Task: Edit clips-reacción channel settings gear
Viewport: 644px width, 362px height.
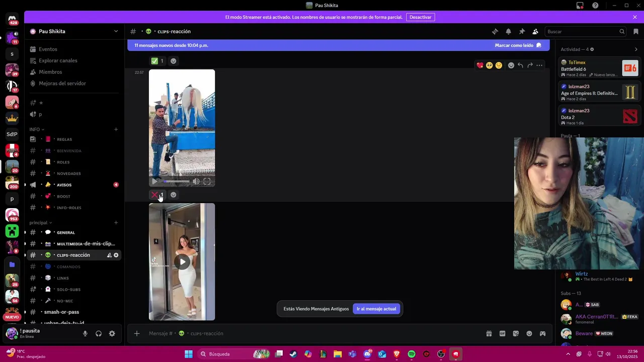Action: click(x=116, y=255)
